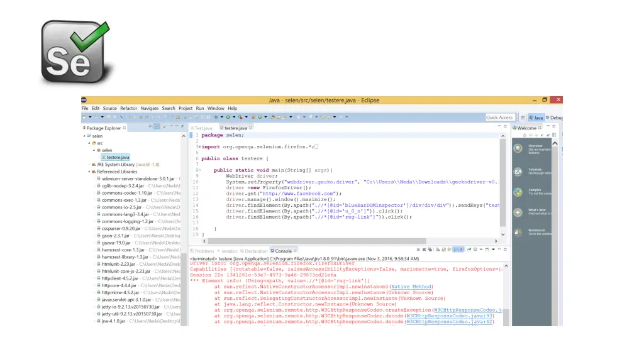Click the Debug bug icon in toolbar

(216, 117)
